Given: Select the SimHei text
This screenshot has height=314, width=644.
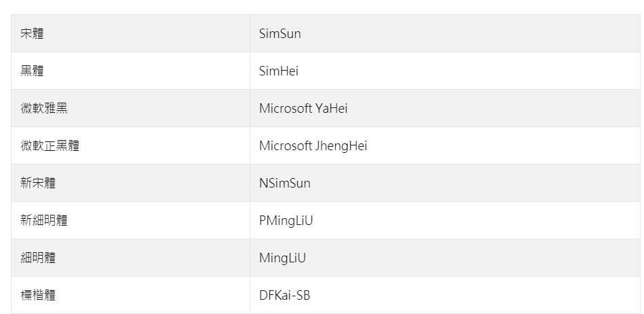Looking at the screenshot, I should click(278, 71).
